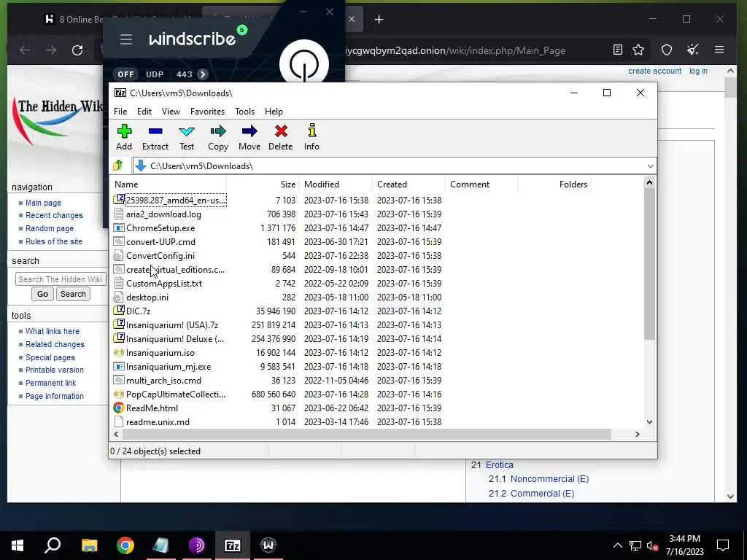Open the Windows Start menu

click(18, 545)
